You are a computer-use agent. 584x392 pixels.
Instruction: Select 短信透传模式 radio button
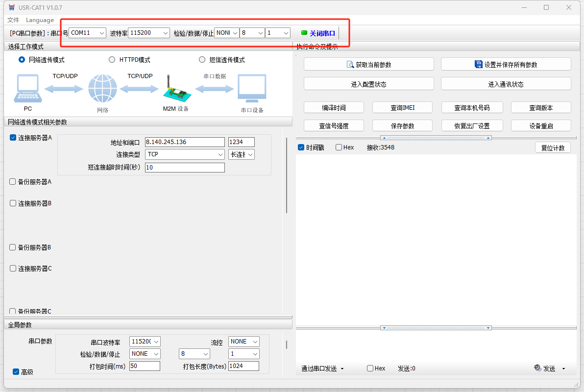point(202,60)
